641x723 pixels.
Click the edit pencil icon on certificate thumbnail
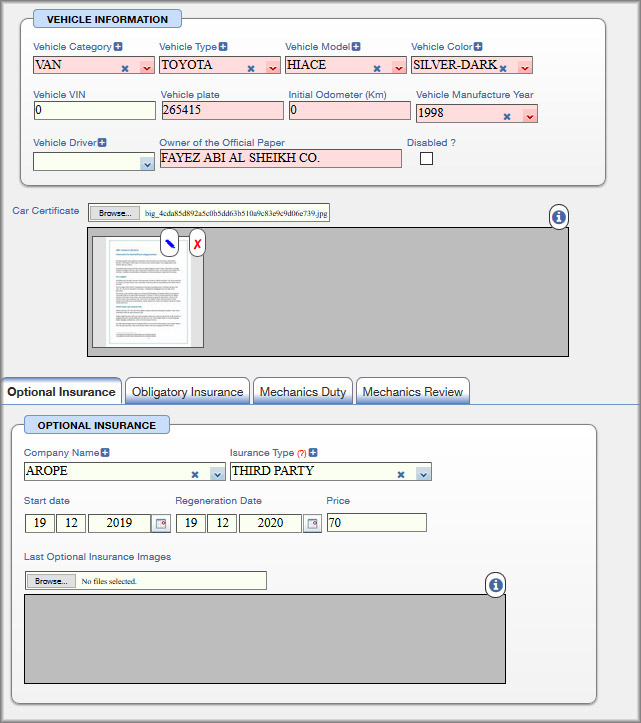(x=170, y=242)
